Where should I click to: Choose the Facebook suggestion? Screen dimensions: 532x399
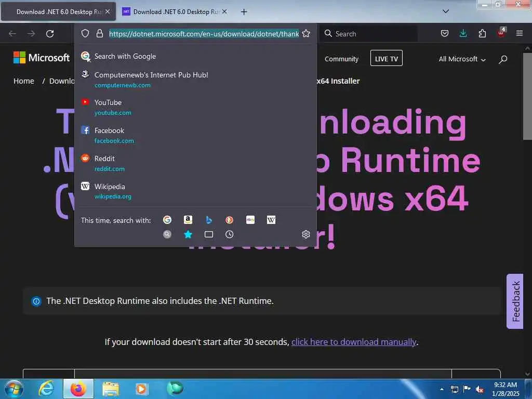(196, 135)
